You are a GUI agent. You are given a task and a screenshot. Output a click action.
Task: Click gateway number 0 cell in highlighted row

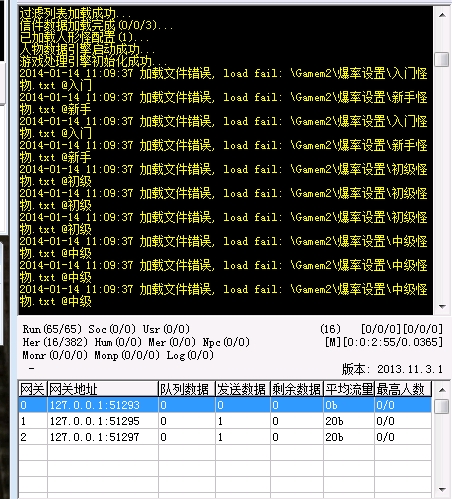click(x=33, y=405)
